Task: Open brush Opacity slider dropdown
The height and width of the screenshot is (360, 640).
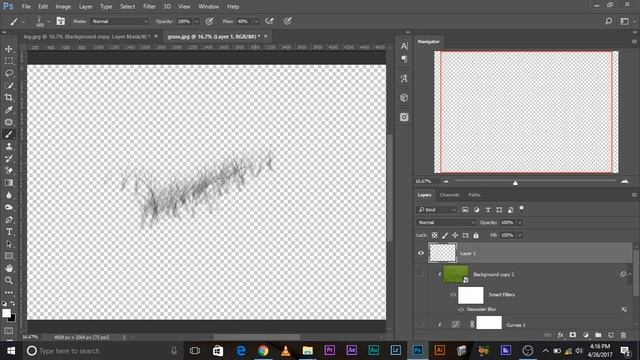Action: [196, 21]
